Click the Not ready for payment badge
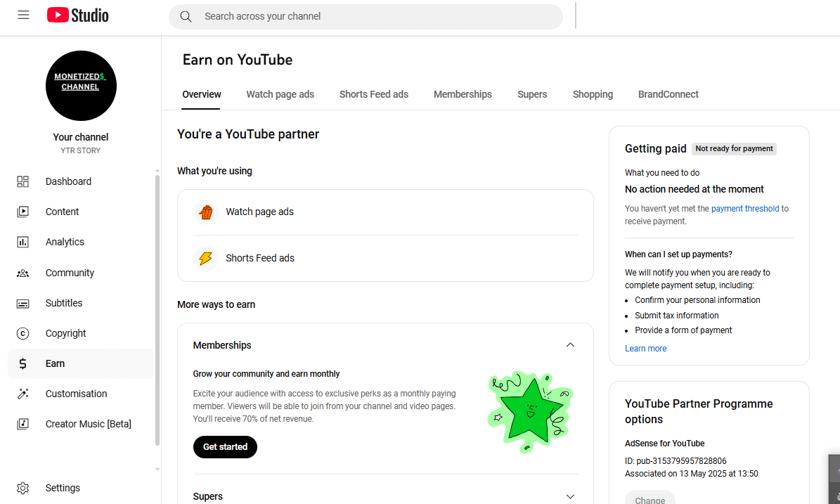The height and width of the screenshot is (504, 840). click(x=734, y=149)
